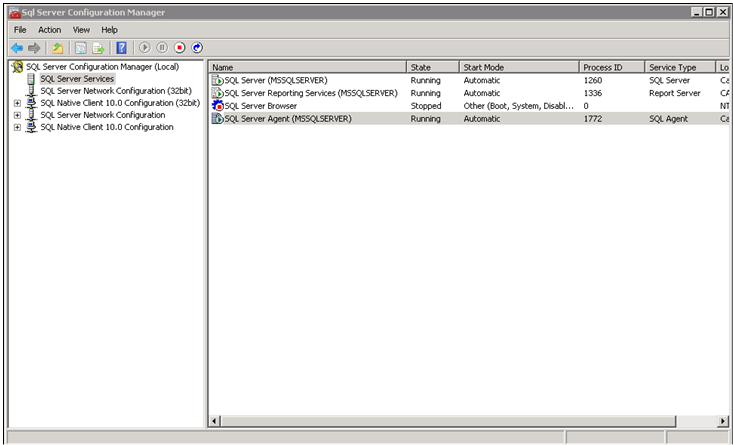Screen dimensions: 733x445
Task: Click the Export List toolbar icon
Action: (x=98, y=48)
